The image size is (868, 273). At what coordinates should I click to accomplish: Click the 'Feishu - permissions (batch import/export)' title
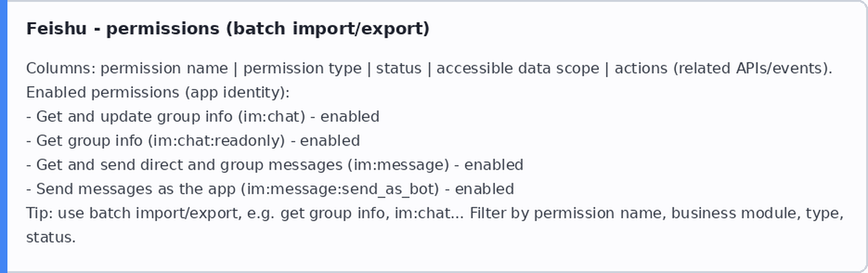(x=228, y=29)
